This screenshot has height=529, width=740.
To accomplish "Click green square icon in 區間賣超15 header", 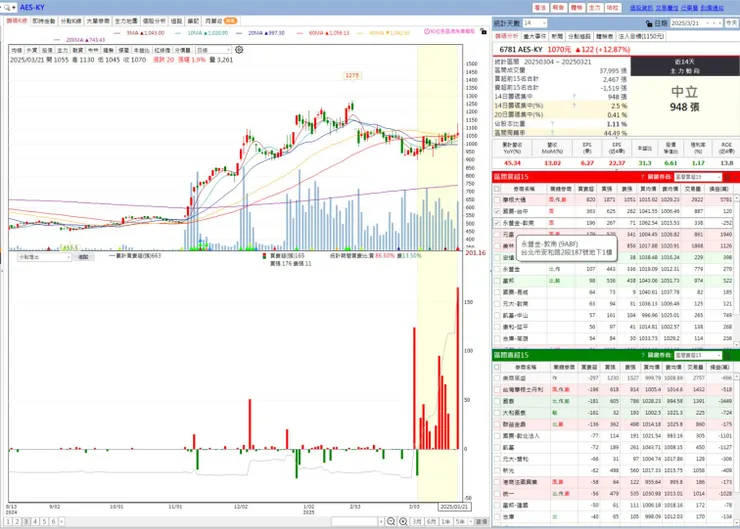I will click(x=727, y=355).
